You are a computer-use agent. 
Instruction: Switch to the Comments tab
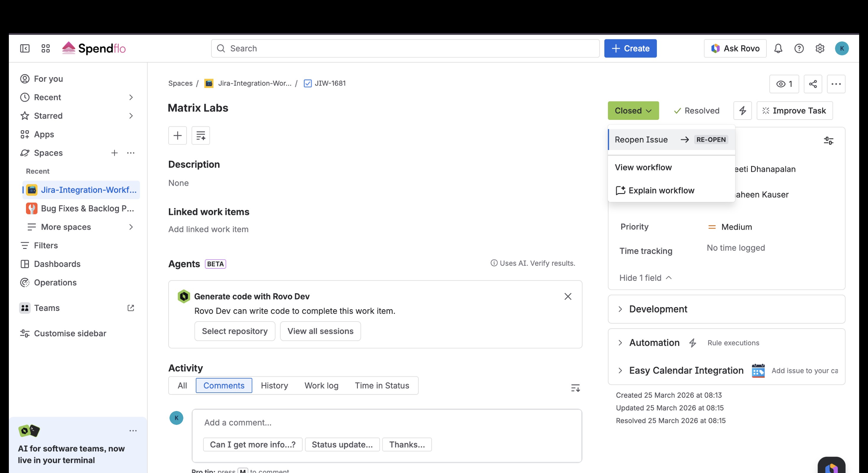224,385
